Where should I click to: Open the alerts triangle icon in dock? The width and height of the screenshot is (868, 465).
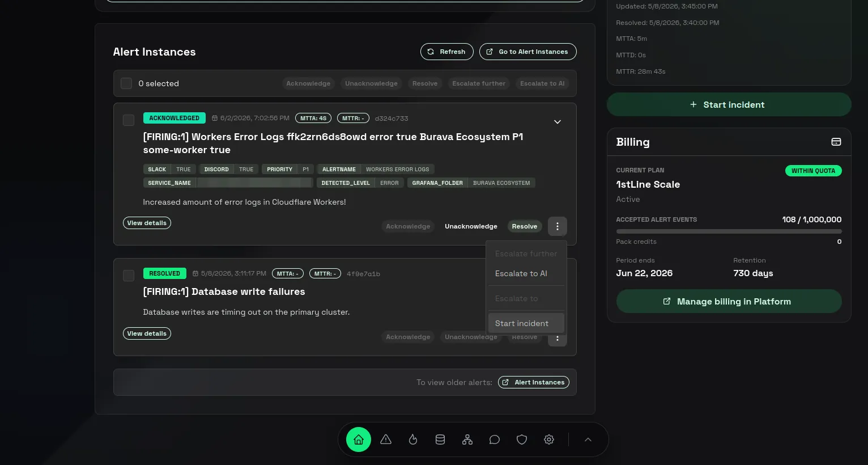386,439
